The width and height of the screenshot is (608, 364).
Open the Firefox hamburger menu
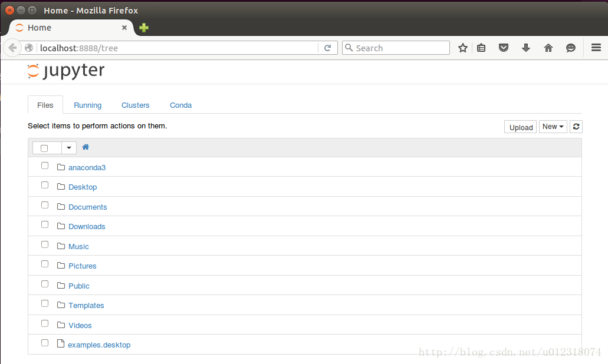(596, 48)
